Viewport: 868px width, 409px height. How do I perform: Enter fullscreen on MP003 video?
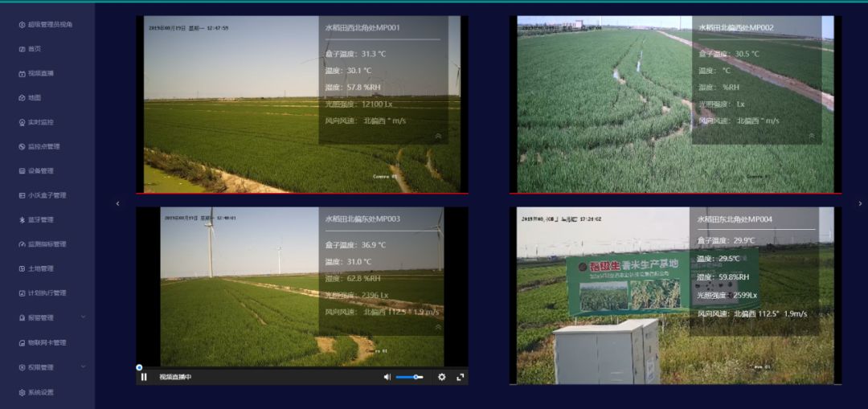point(461,377)
